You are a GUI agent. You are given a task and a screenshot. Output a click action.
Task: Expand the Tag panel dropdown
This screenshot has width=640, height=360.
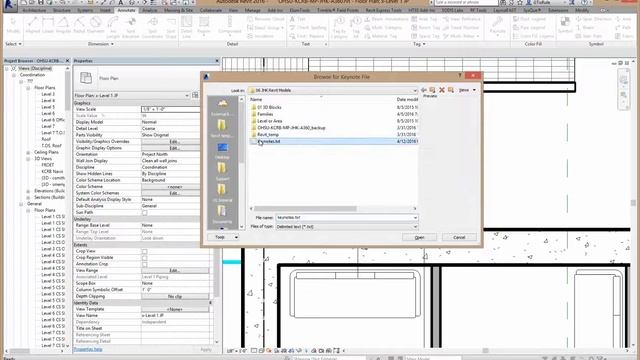click(419, 44)
